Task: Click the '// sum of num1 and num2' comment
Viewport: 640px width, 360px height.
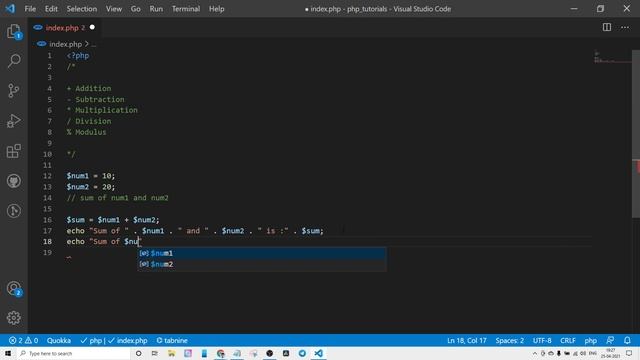Action: [x=118, y=198]
